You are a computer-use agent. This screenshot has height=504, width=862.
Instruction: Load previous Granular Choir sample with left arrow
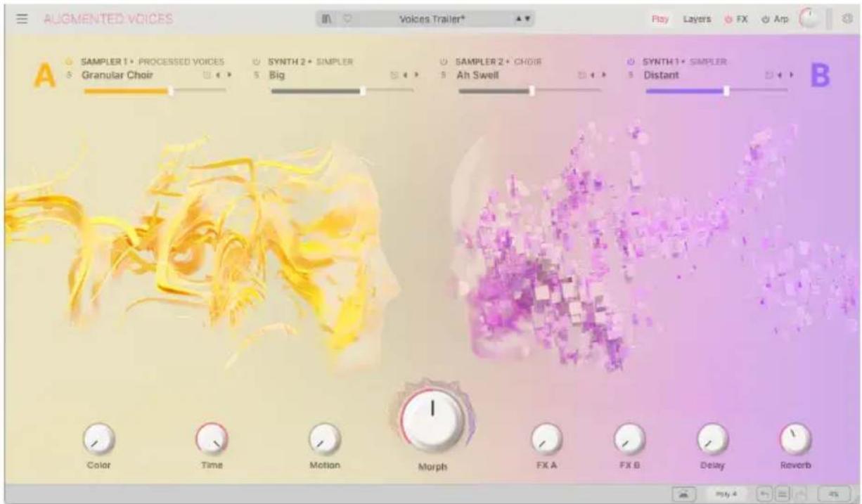pyautogui.click(x=218, y=75)
